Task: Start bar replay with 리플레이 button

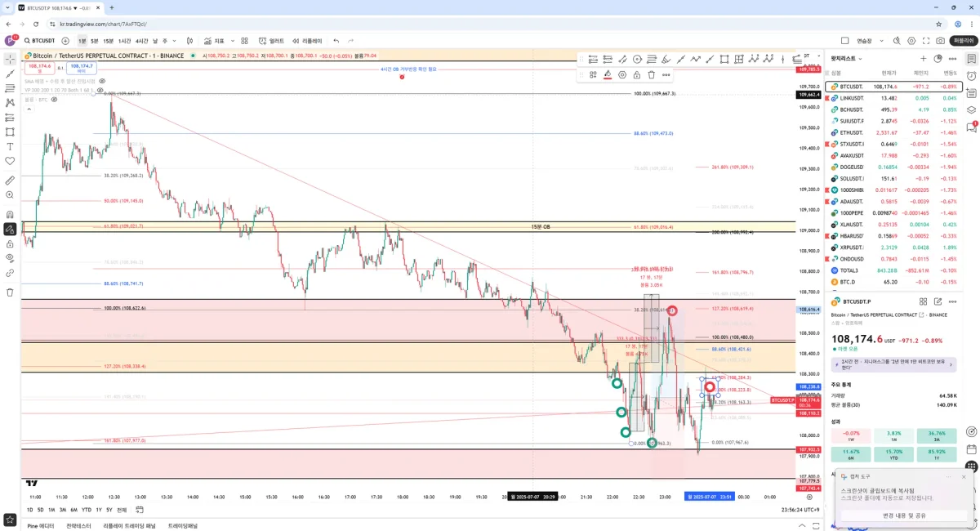Action: (308, 41)
